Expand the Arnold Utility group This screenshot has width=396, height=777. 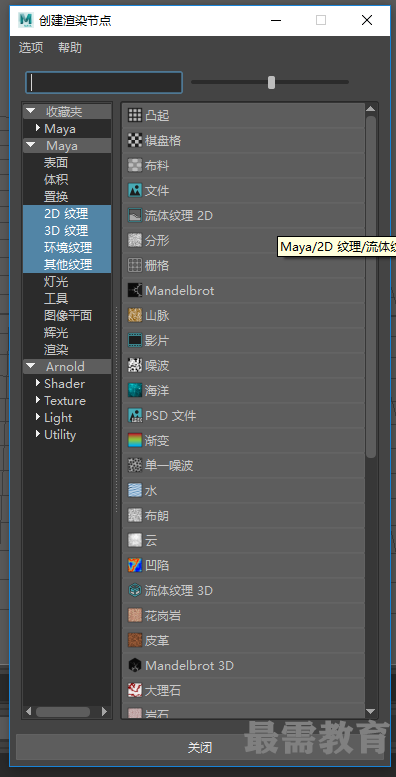coord(38,434)
